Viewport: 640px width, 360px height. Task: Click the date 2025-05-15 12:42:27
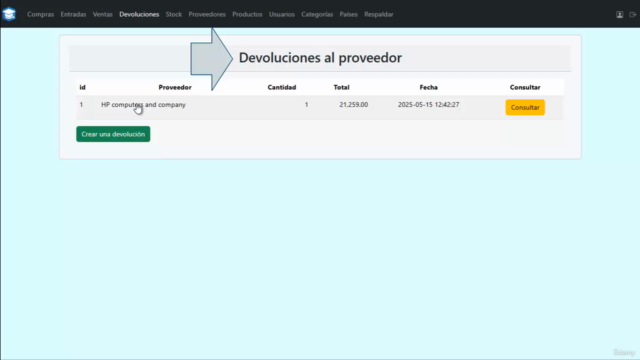(429, 104)
